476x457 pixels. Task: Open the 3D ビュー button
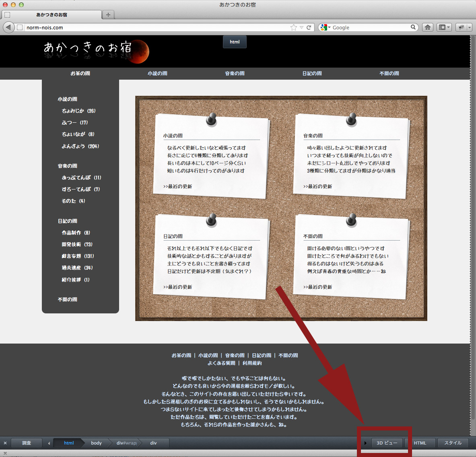387,443
